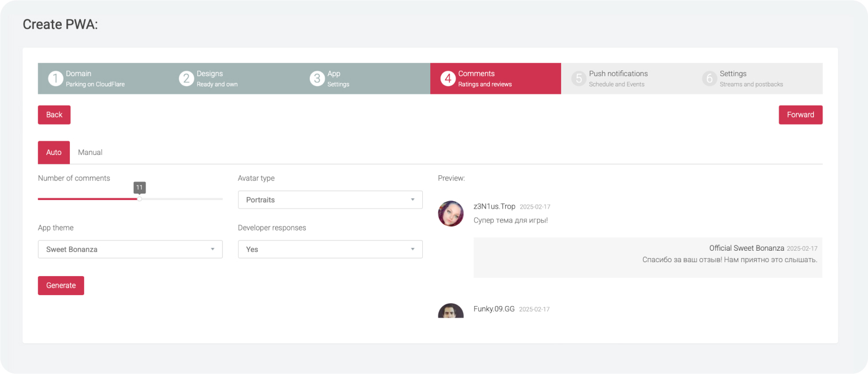Switch to the Manual tab

pyautogui.click(x=90, y=153)
